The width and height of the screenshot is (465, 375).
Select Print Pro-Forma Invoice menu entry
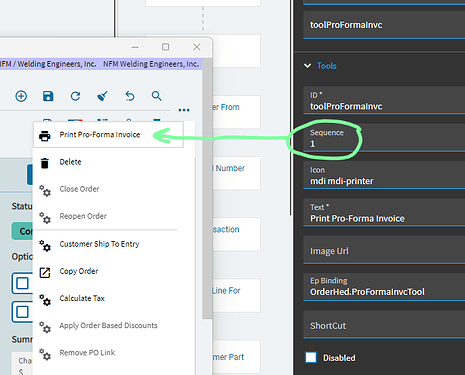click(x=108, y=135)
